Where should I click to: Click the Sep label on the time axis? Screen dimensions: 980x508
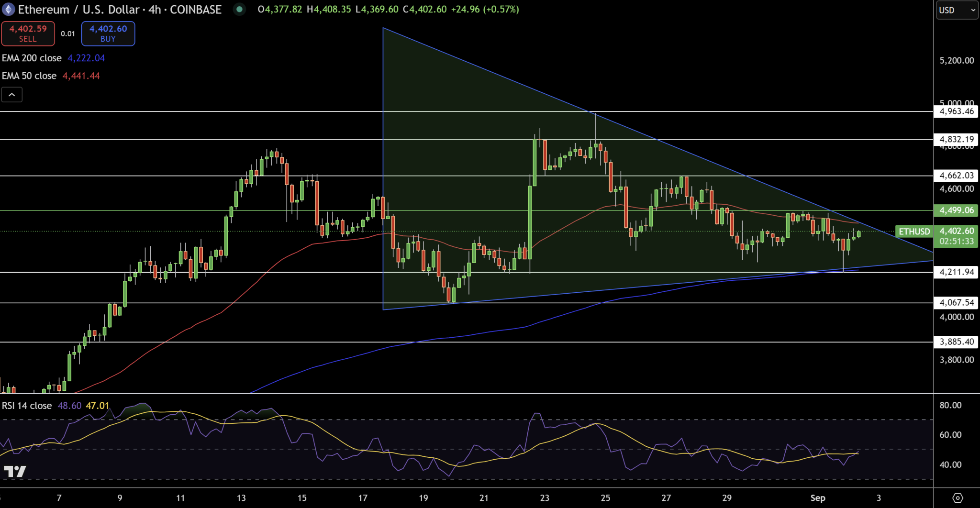817,498
